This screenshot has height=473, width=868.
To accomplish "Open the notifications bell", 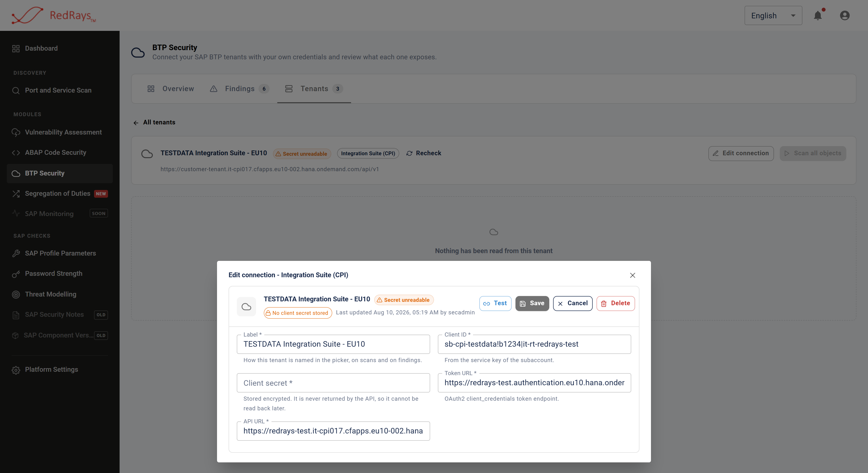I will (818, 15).
